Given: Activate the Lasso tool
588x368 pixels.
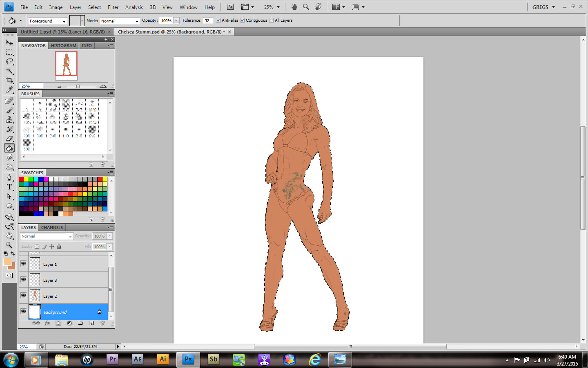Looking at the screenshot, I should pyautogui.click(x=9, y=61).
